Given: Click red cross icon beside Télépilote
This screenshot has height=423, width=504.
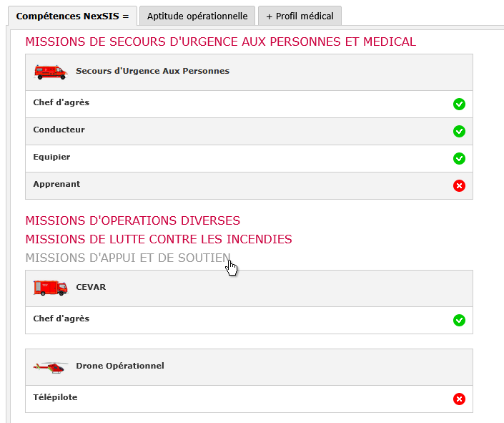Looking at the screenshot, I should (459, 399).
